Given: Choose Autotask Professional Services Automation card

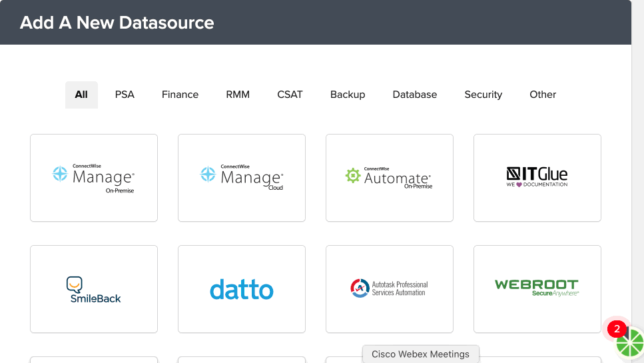Looking at the screenshot, I should (x=390, y=289).
